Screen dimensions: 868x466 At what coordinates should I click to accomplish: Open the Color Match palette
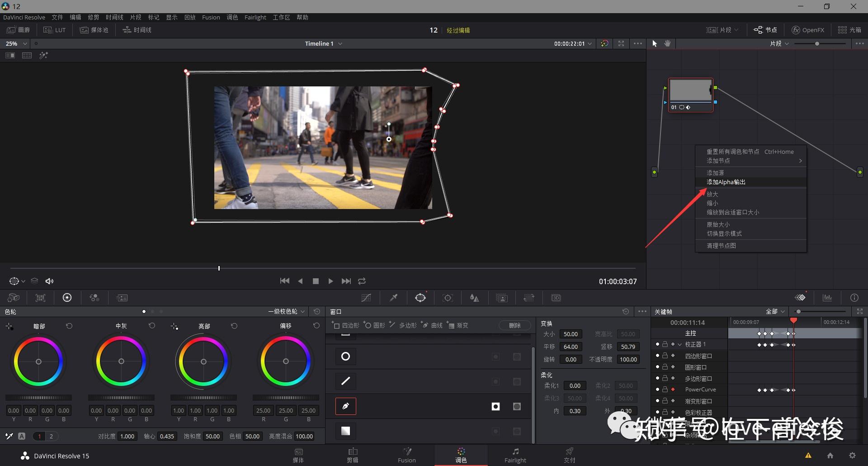click(x=40, y=298)
